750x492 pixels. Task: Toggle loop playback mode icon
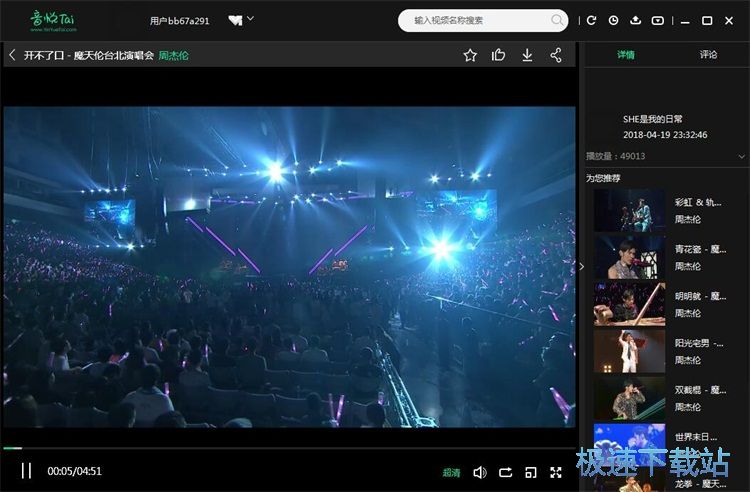(506, 472)
